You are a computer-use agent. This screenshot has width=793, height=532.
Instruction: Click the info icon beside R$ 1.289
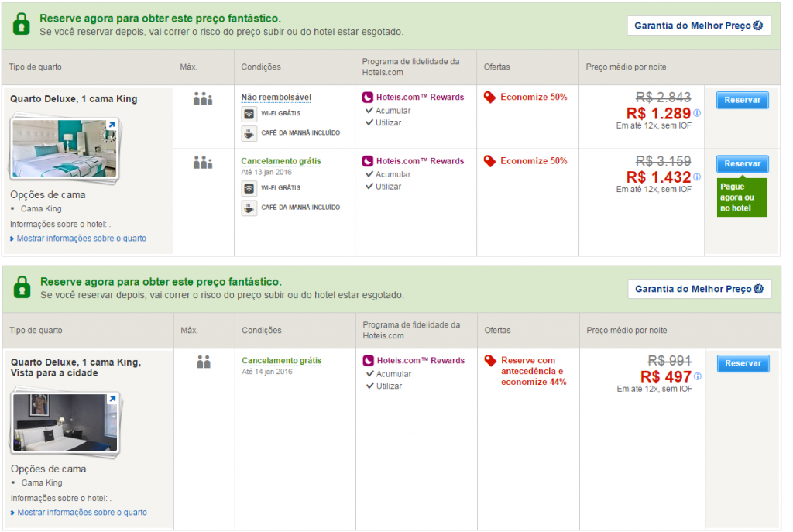[x=697, y=113]
